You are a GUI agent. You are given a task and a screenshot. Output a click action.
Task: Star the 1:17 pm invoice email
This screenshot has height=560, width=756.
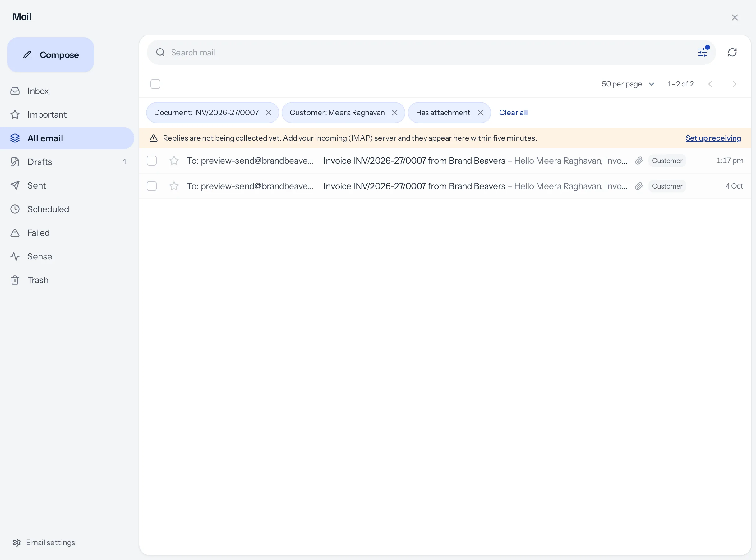[x=174, y=160]
